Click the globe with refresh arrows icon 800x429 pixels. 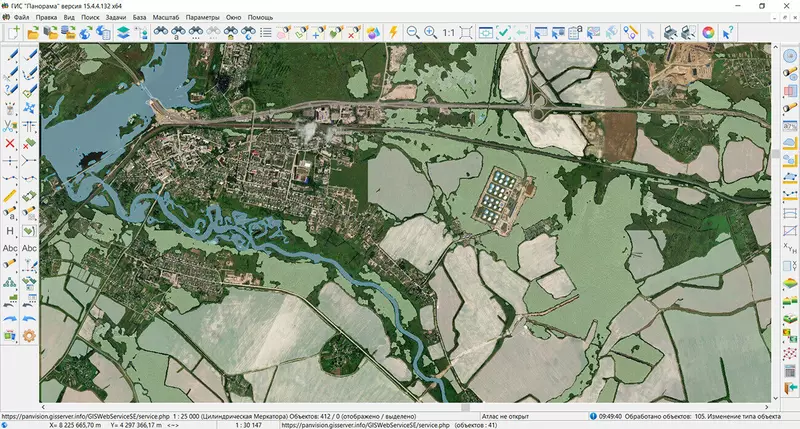[85, 32]
